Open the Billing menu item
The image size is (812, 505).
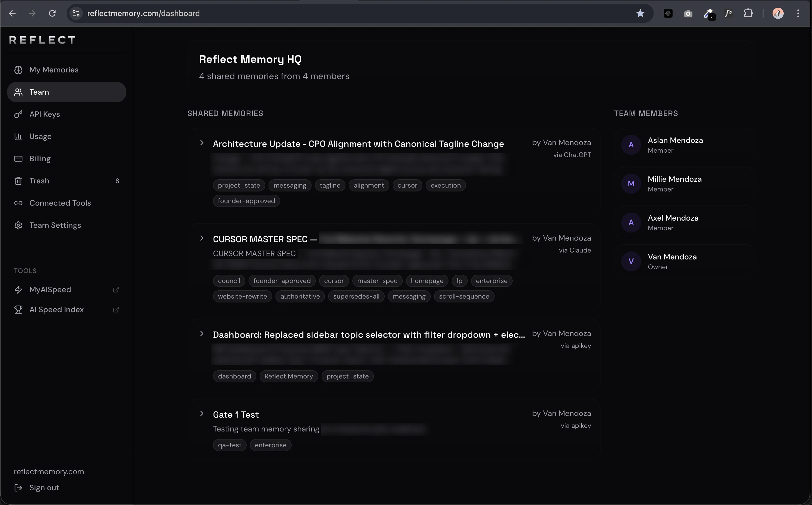40,159
